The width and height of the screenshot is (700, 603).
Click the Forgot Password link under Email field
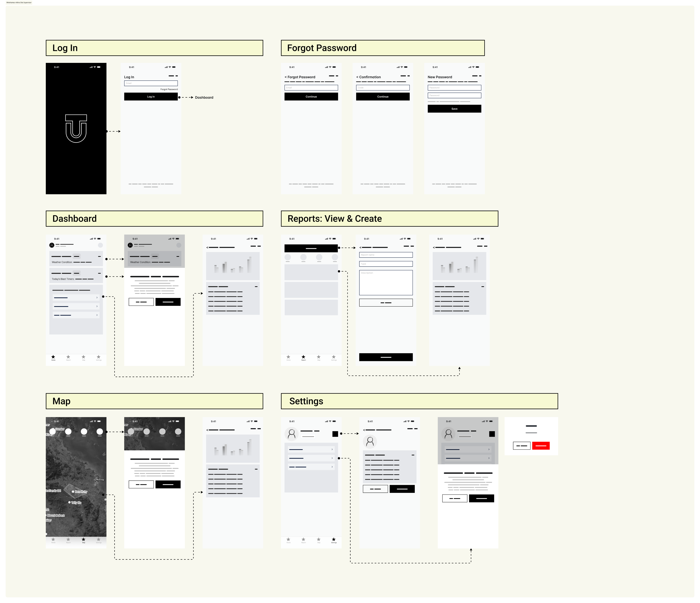coord(169,90)
